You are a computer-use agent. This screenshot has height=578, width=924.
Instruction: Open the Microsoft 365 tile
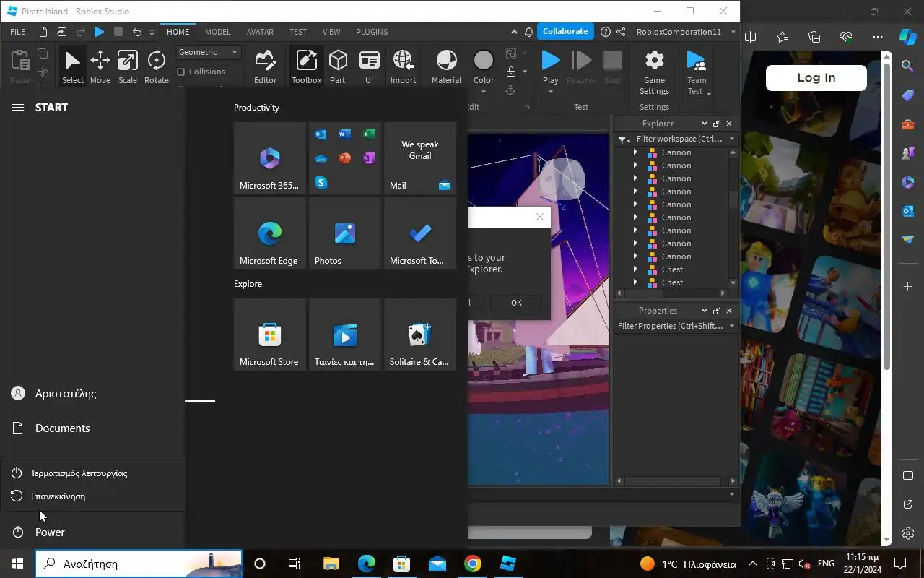click(x=269, y=158)
